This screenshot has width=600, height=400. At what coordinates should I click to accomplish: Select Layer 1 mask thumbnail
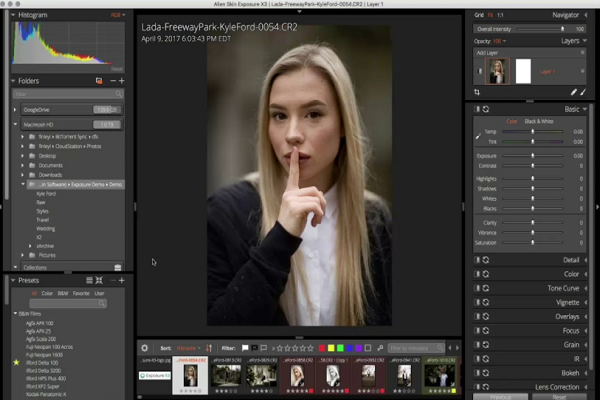(x=523, y=71)
